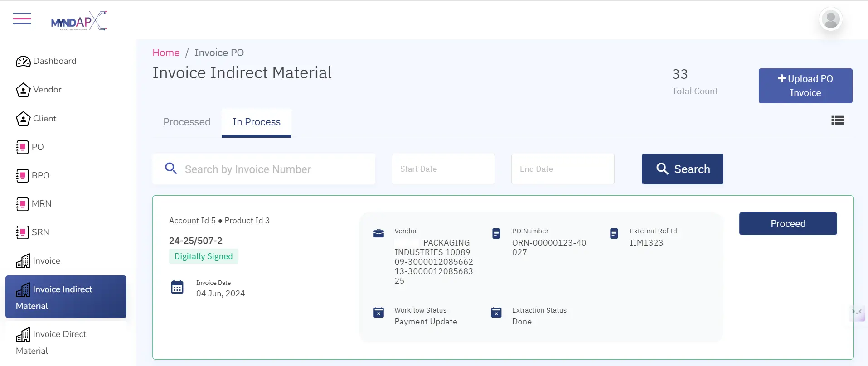The width and height of the screenshot is (868, 366).
Task: Navigate to MRN in sidebar
Action: click(34, 204)
